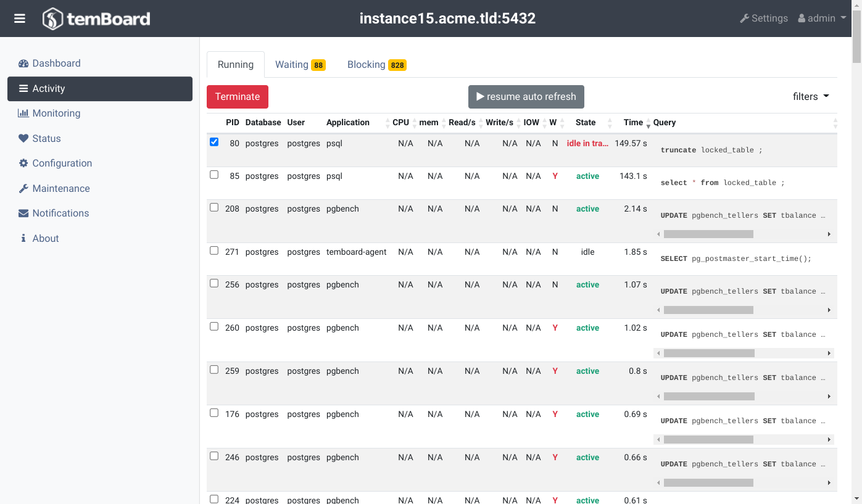The width and height of the screenshot is (862, 504).
Task: Select the PID 256 checkbox
Action: 214,283
